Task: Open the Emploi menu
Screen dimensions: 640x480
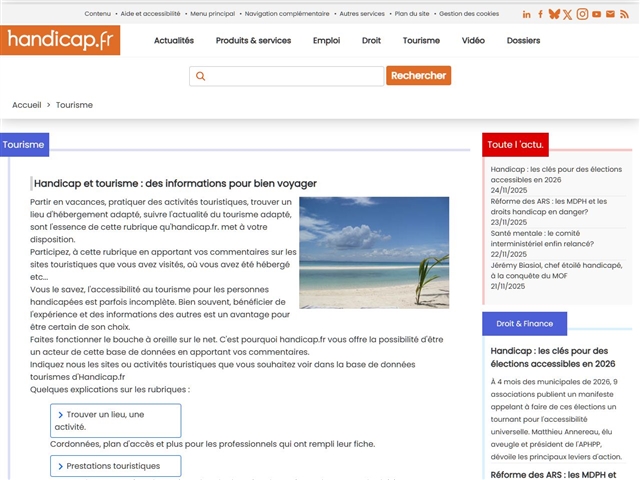Action: [x=327, y=40]
